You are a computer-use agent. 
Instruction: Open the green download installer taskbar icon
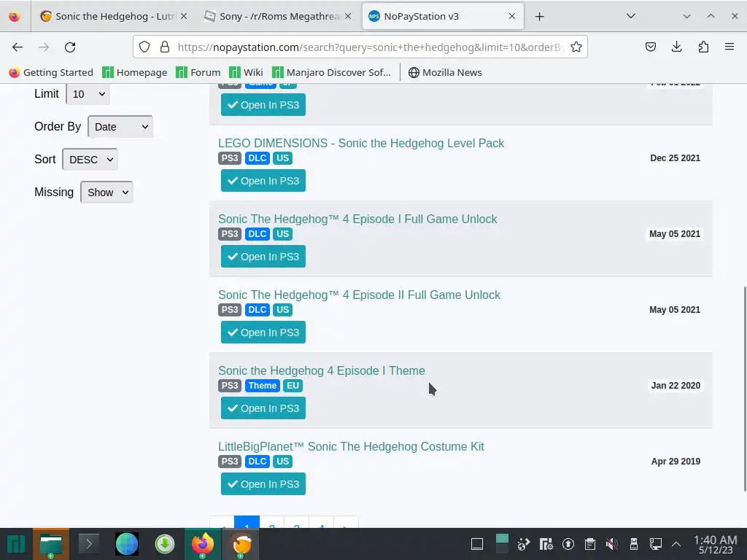click(x=165, y=544)
